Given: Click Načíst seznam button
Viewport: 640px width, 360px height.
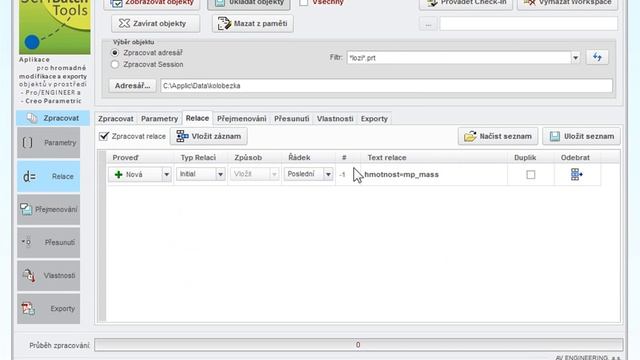Looking at the screenshot, I should [498, 136].
